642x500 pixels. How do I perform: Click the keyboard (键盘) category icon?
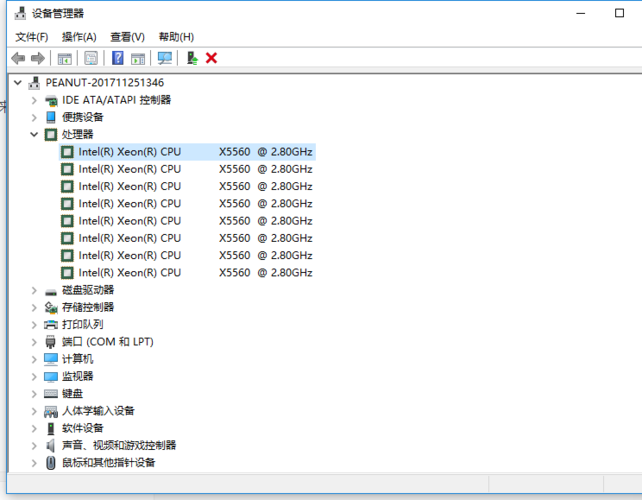[51, 394]
